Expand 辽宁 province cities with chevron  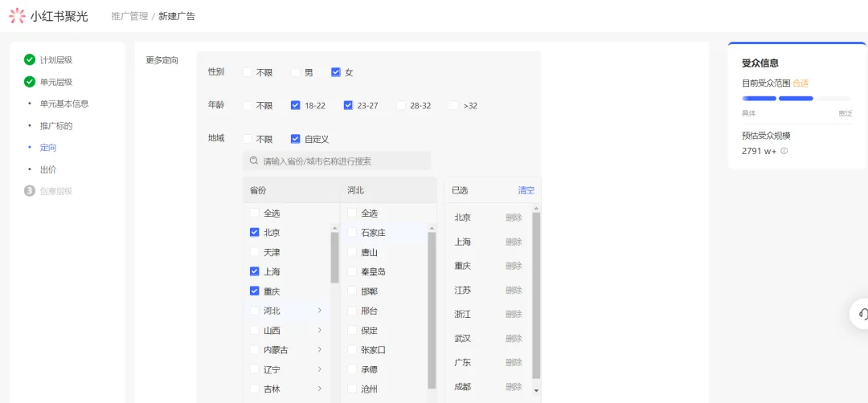tap(319, 369)
